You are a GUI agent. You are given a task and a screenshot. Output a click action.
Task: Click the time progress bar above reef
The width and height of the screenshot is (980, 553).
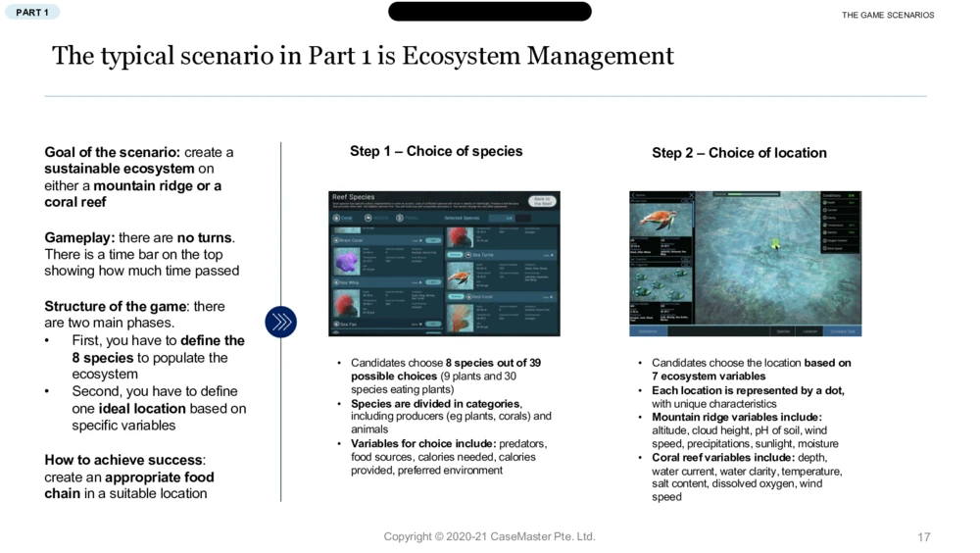click(753, 194)
